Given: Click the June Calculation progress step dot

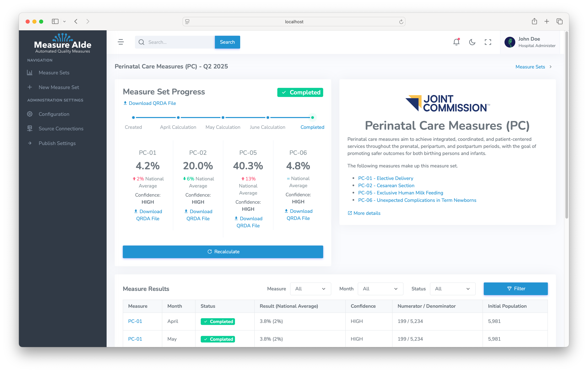Looking at the screenshot, I should (268, 117).
